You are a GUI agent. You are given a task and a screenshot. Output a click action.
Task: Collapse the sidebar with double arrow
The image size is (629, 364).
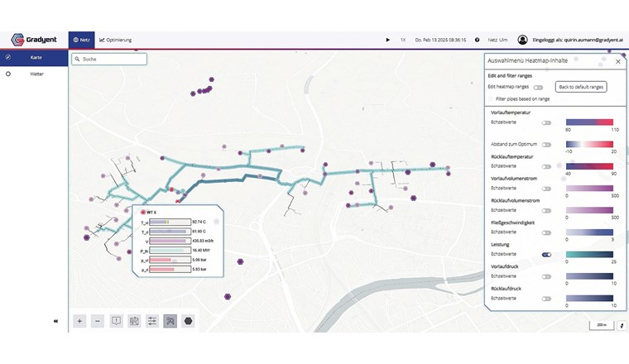[56, 321]
